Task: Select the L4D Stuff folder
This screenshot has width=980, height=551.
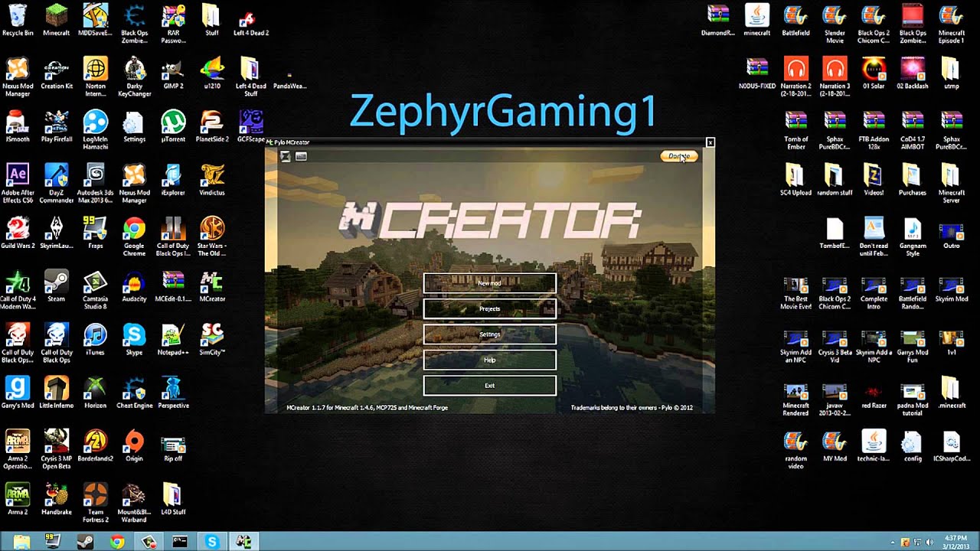Action: click(x=173, y=499)
